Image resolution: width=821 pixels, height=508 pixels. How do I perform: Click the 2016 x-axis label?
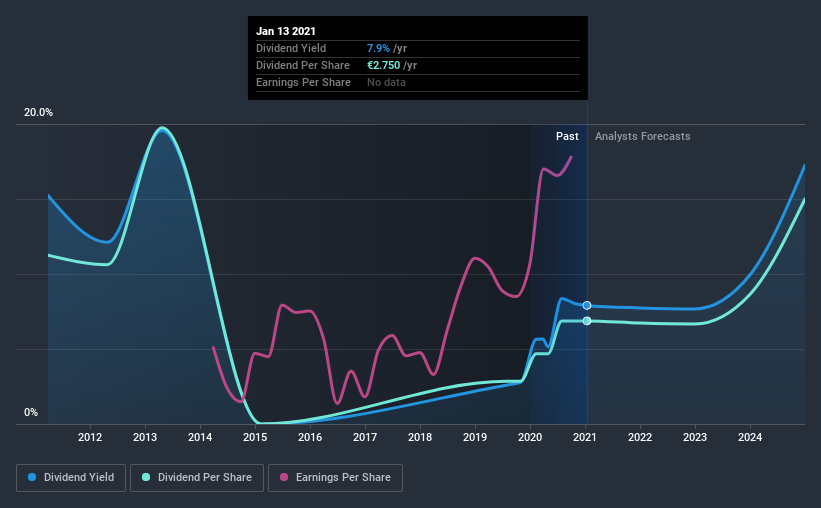[310, 437]
